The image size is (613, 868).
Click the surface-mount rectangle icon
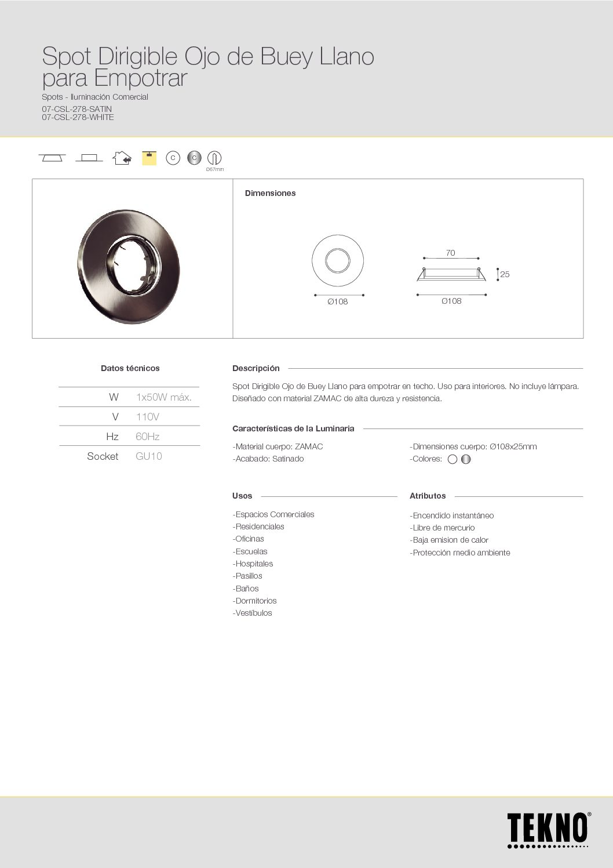(x=89, y=158)
